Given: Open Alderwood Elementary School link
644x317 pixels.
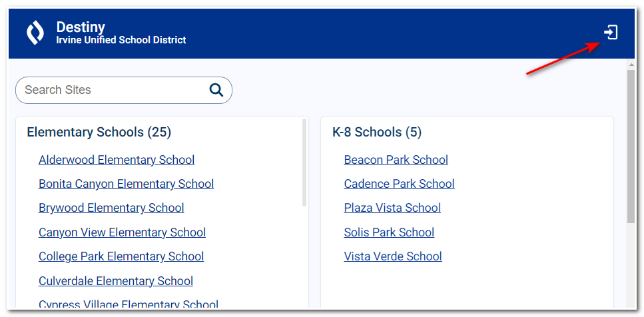Looking at the screenshot, I should 117,160.
